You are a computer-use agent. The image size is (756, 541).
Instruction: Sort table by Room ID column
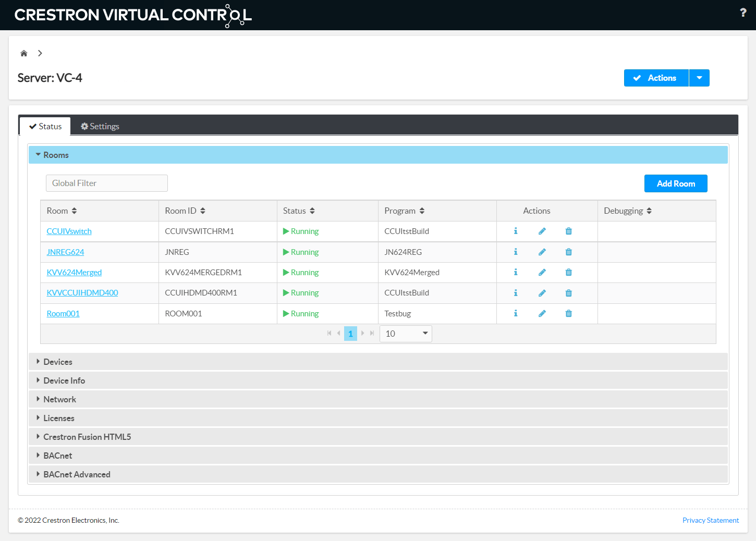(203, 211)
